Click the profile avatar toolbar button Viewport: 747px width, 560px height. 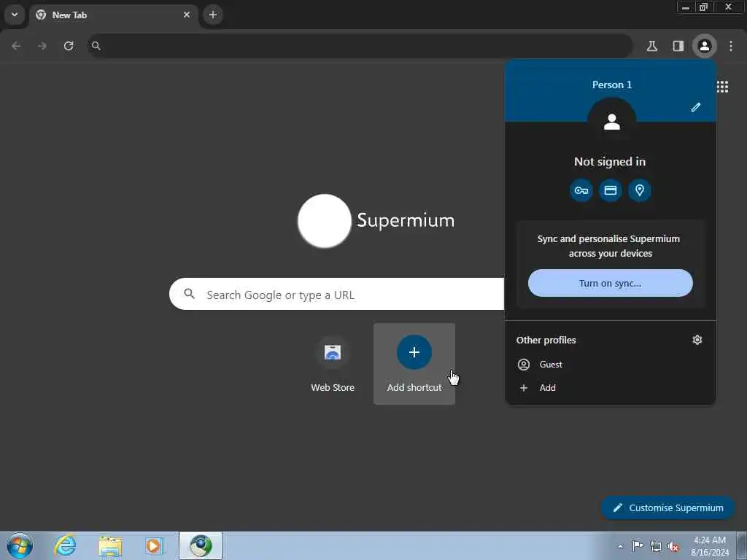(704, 46)
